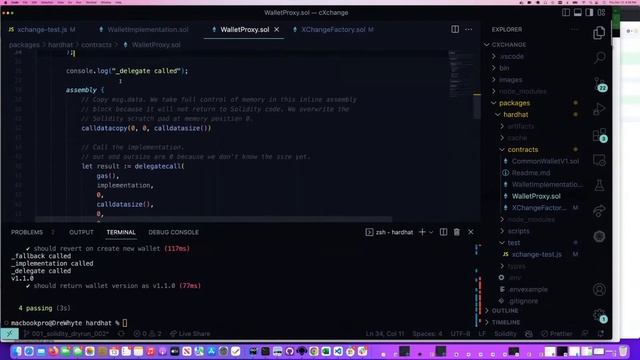Open the Extensions view icon
Screen dimensions: 640x360
click(600, 135)
